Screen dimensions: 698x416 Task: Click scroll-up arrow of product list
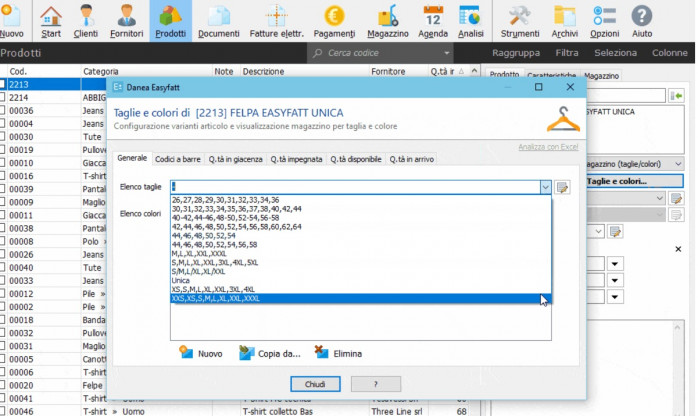475,71
